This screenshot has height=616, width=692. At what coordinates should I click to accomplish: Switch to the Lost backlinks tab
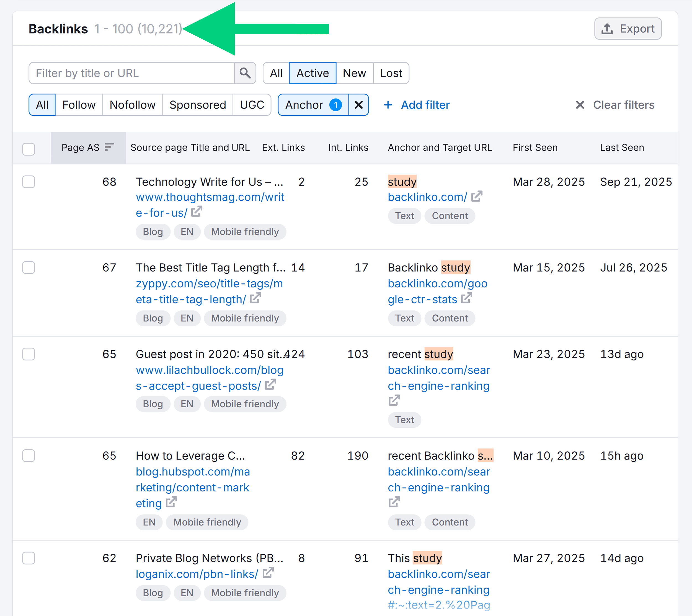(x=391, y=73)
